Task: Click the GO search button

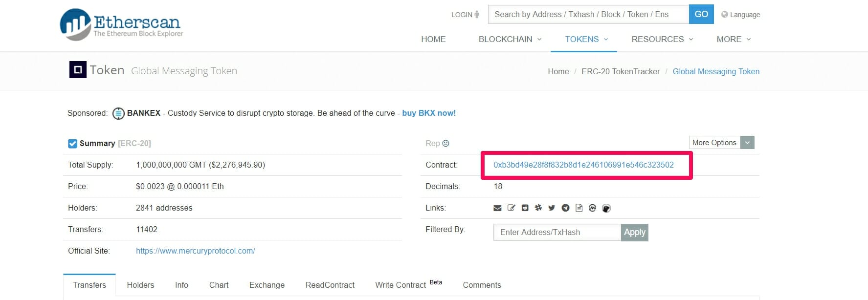Action: [x=701, y=14]
